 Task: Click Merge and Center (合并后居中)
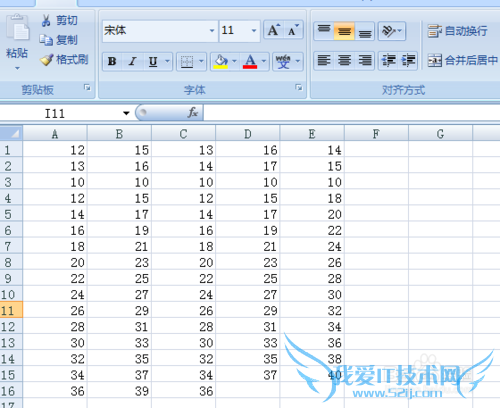click(x=463, y=60)
